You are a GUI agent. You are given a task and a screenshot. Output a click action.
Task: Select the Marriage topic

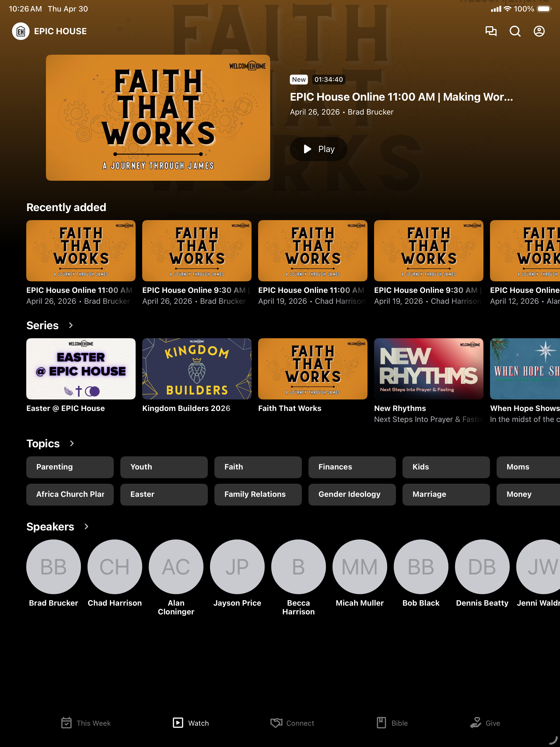click(446, 494)
